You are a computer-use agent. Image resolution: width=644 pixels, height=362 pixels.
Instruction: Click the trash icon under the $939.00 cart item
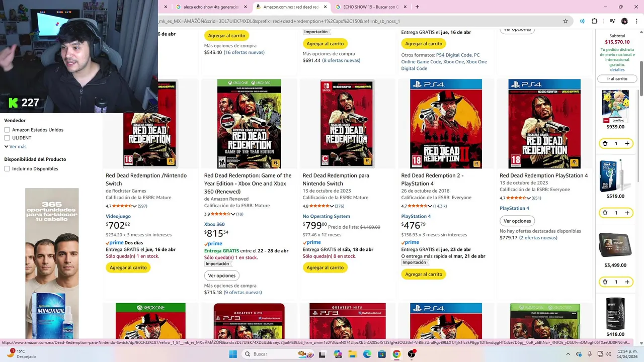605,144
